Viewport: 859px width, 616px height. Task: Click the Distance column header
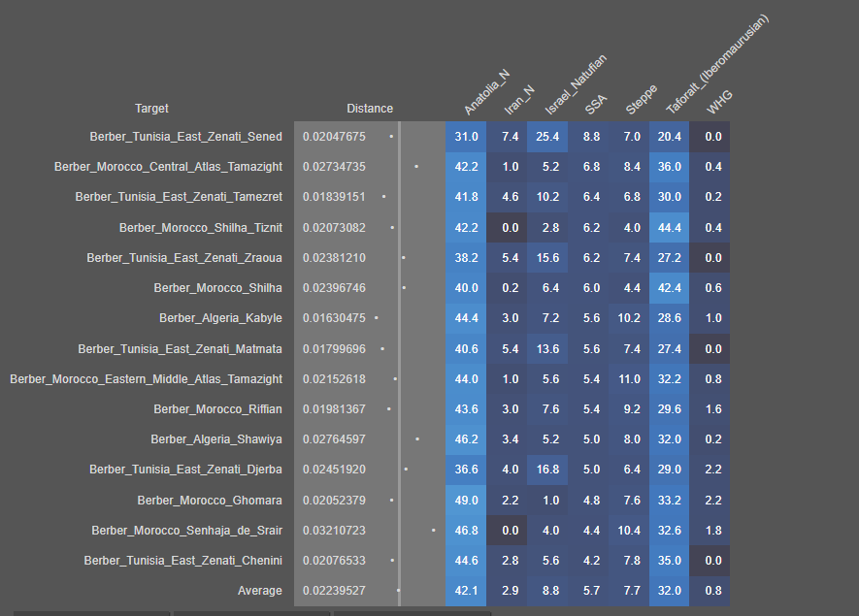pyautogui.click(x=370, y=109)
